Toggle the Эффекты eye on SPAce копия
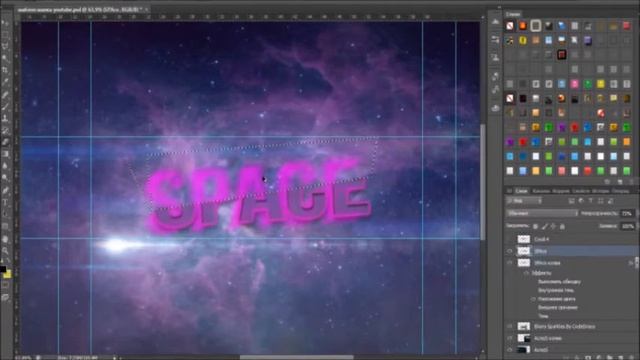640x360 pixels. pyautogui.click(x=527, y=273)
